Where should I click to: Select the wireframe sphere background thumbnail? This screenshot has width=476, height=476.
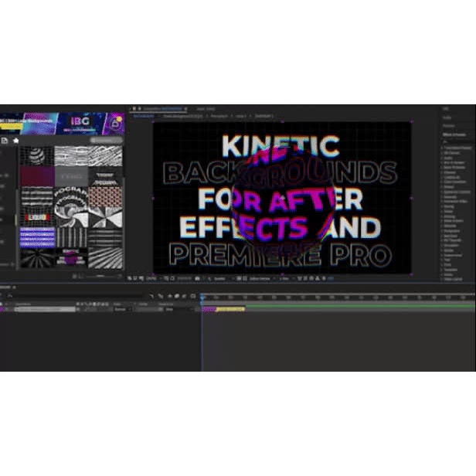tap(37, 156)
